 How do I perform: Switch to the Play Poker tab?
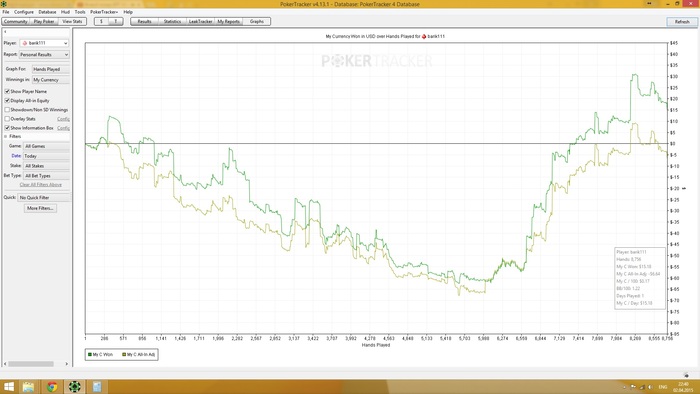click(x=44, y=21)
